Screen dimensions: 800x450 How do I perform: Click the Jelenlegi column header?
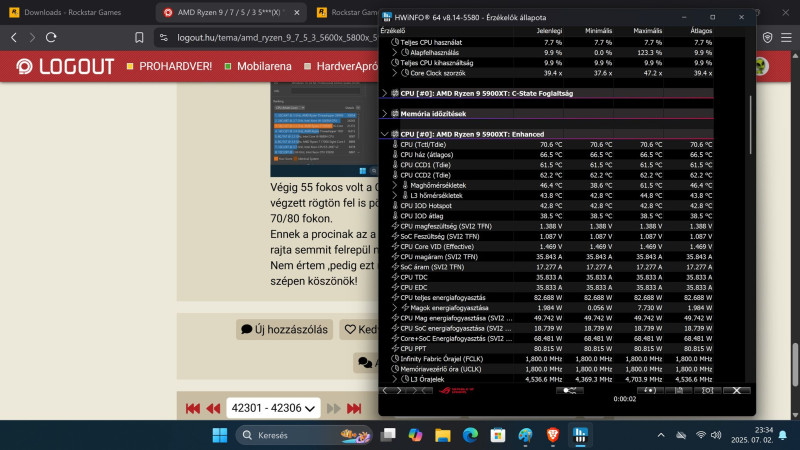pos(549,31)
